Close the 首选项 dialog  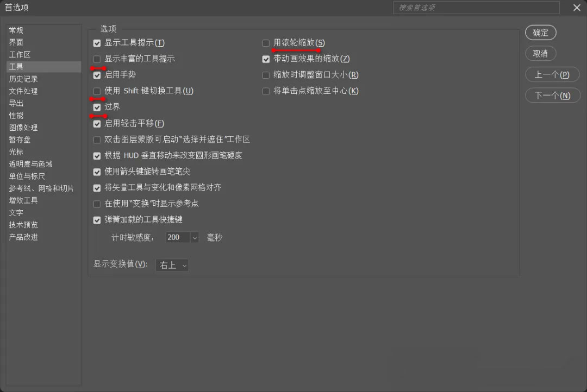coord(577,8)
